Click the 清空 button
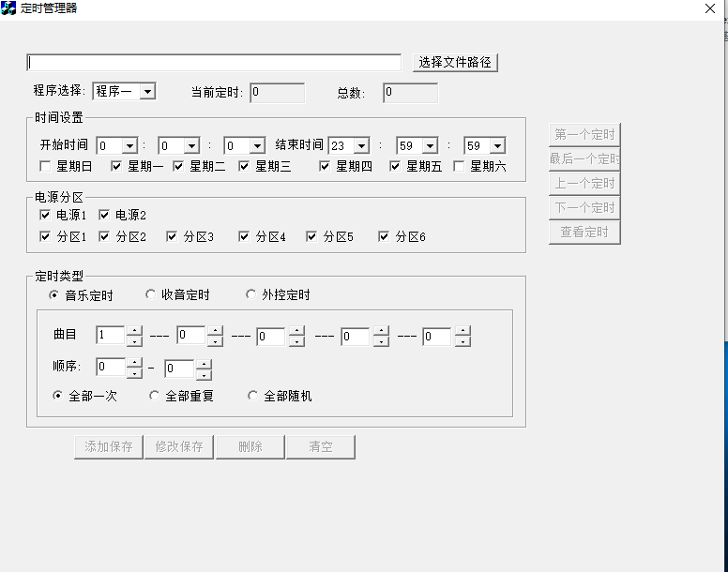The image size is (728, 572). [x=321, y=446]
